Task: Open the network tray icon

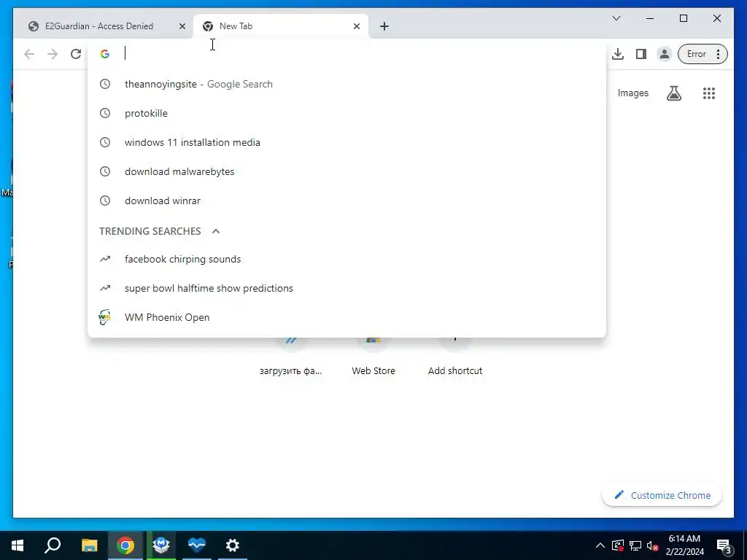Action: [x=635, y=545]
